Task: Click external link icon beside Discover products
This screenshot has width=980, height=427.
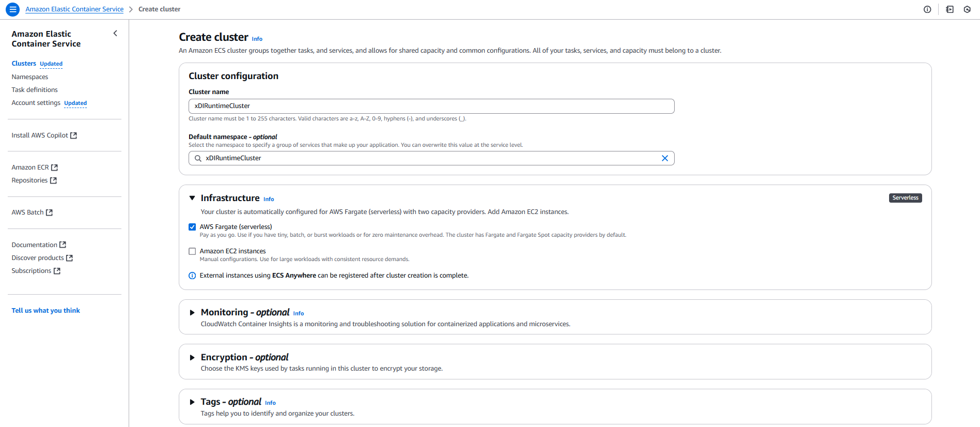Action: pyautogui.click(x=69, y=258)
